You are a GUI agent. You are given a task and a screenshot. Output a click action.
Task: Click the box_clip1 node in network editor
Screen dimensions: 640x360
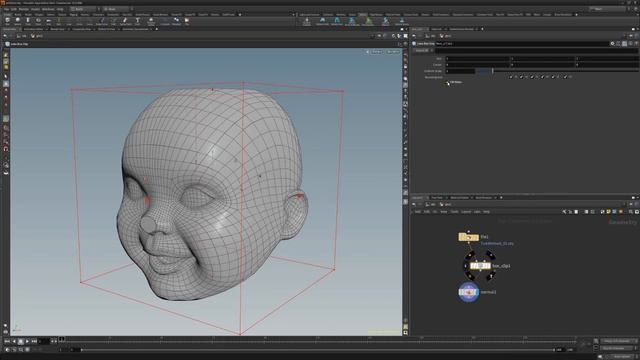click(480, 266)
